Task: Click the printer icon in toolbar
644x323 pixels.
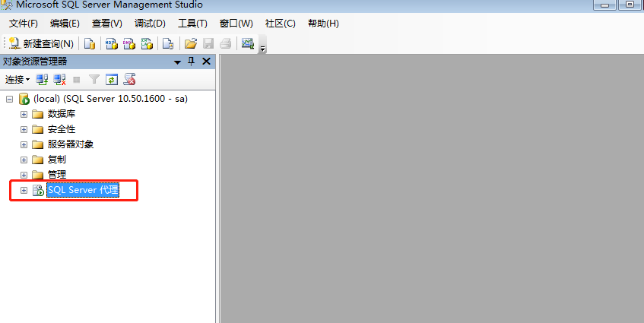Action: [226, 43]
